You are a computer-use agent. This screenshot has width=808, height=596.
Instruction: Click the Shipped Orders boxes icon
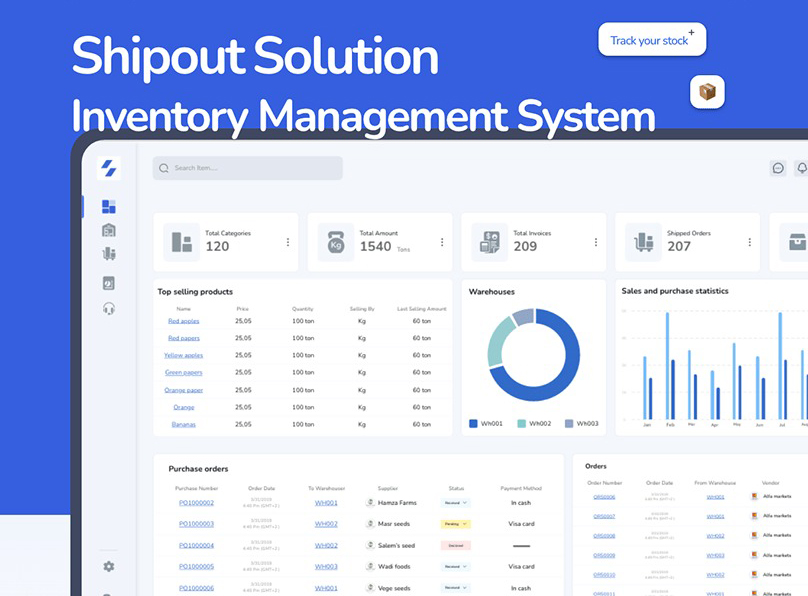(x=643, y=242)
